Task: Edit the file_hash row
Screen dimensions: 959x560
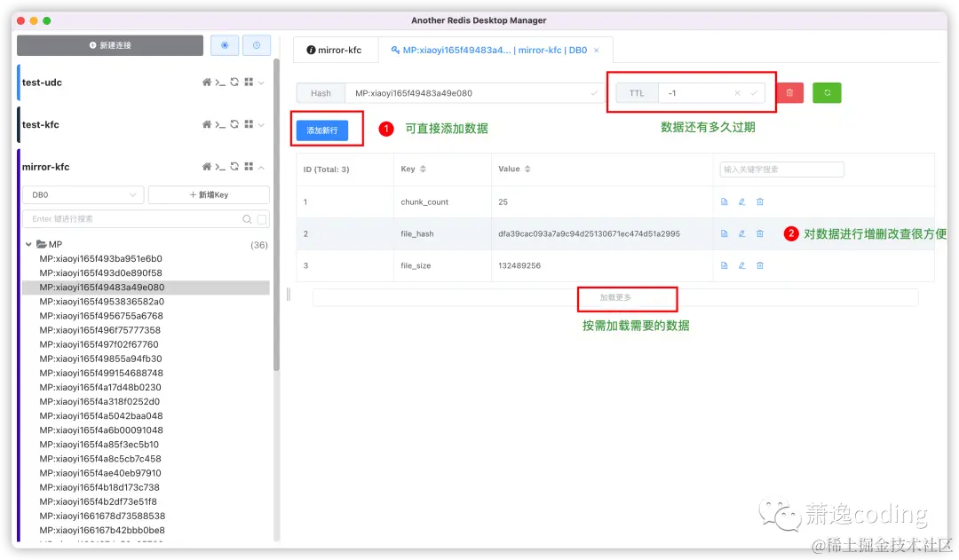Action: [x=741, y=233]
